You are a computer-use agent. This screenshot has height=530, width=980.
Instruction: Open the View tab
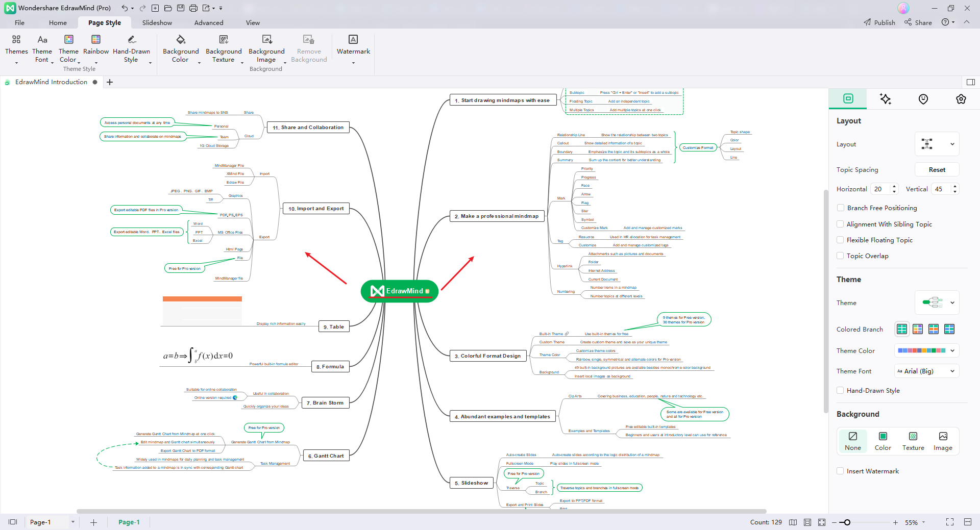pos(253,22)
